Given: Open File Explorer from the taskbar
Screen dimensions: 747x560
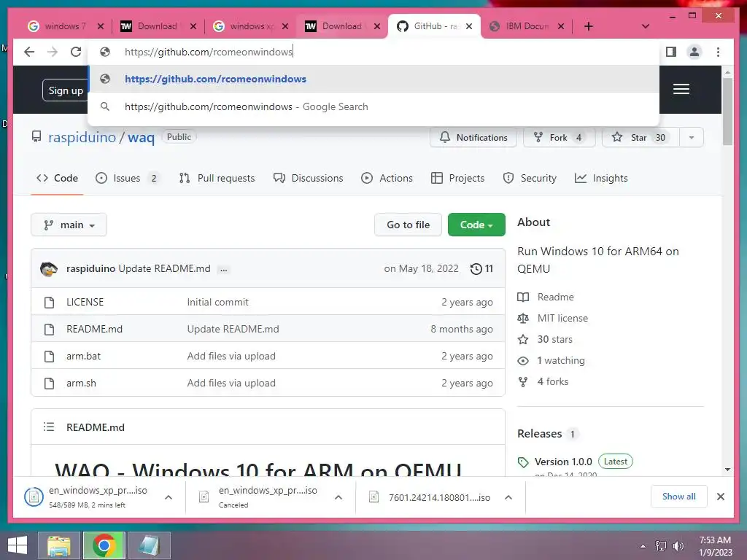Looking at the screenshot, I should click(59, 545).
